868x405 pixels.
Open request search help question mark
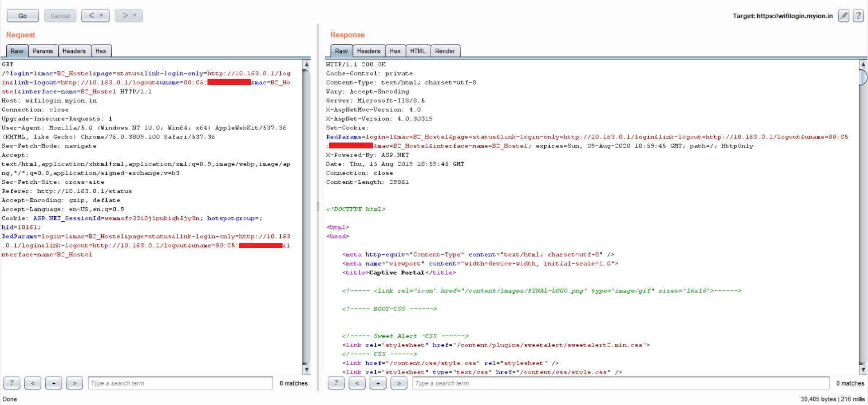pyautogui.click(x=12, y=383)
